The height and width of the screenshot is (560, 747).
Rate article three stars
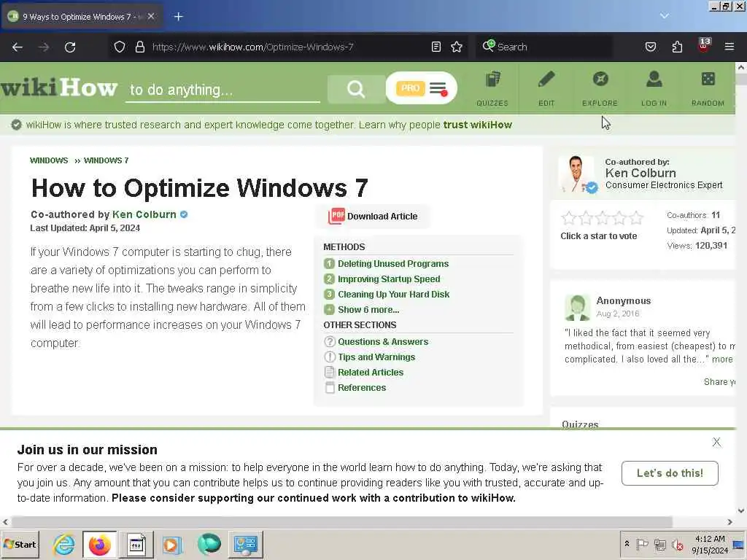tap(602, 218)
